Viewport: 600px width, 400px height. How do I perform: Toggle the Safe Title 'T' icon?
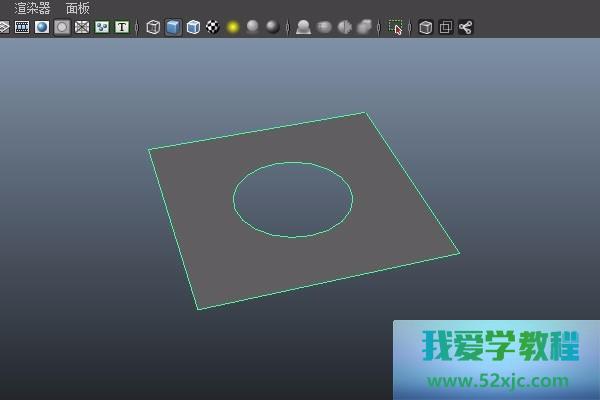pyautogui.click(x=122, y=27)
